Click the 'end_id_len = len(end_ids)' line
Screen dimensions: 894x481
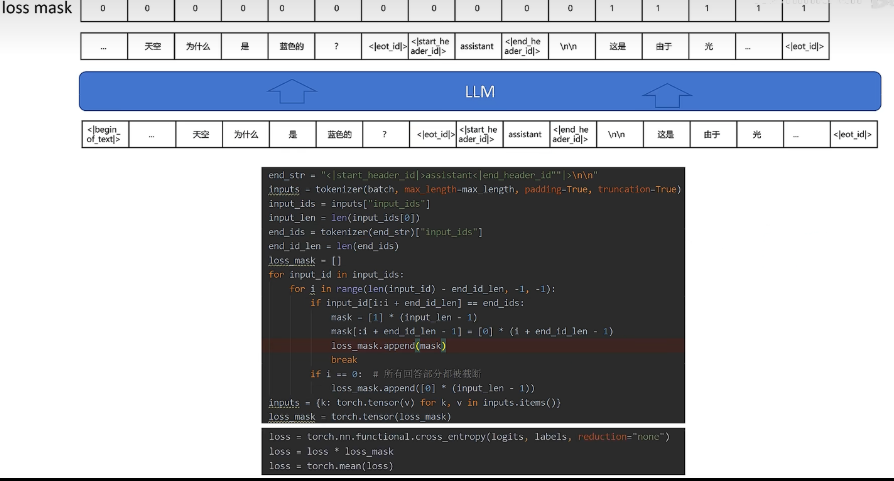coord(334,246)
